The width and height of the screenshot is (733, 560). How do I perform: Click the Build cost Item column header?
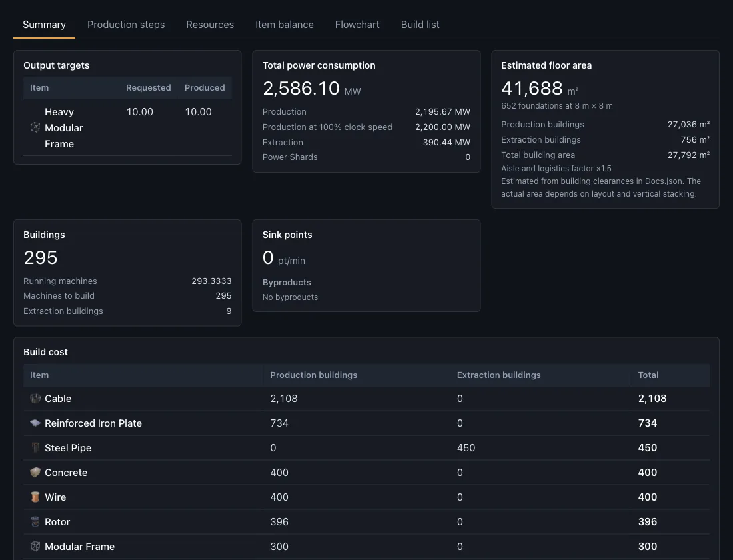[x=39, y=375]
